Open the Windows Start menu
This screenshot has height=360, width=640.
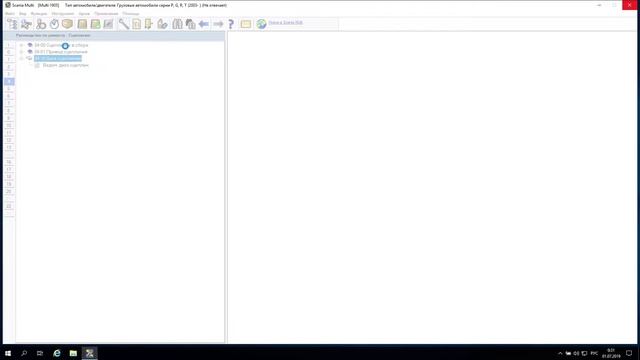click(x=8, y=353)
